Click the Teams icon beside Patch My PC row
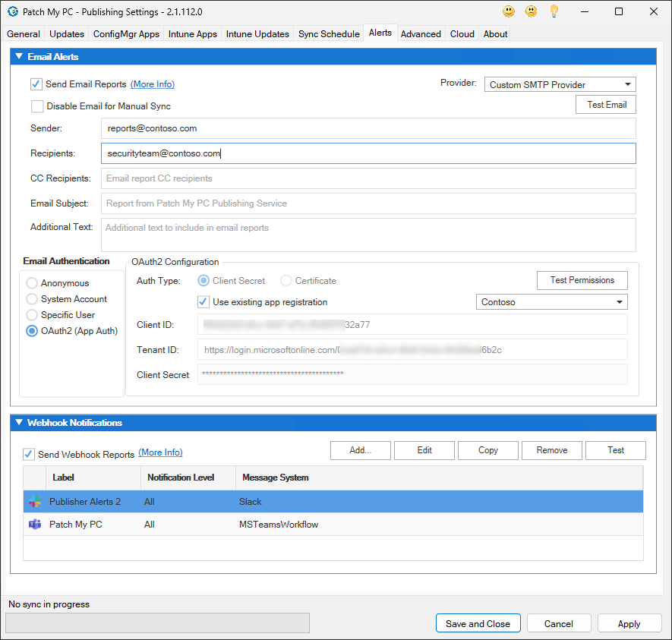The image size is (672, 640). [34, 525]
